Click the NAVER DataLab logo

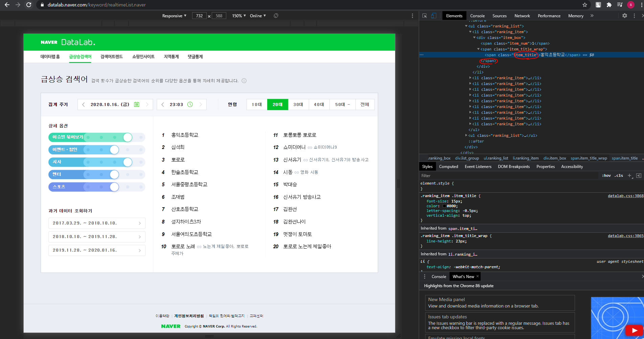(x=68, y=42)
